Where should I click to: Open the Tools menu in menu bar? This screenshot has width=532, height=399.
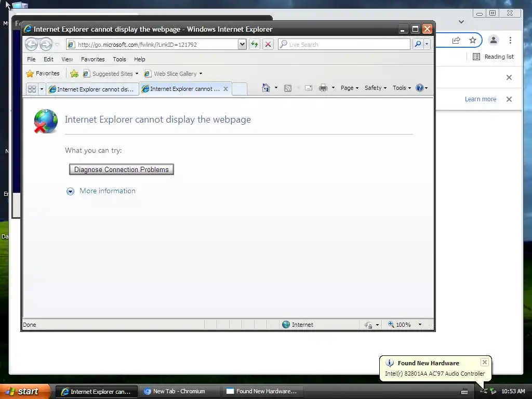(119, 59)
